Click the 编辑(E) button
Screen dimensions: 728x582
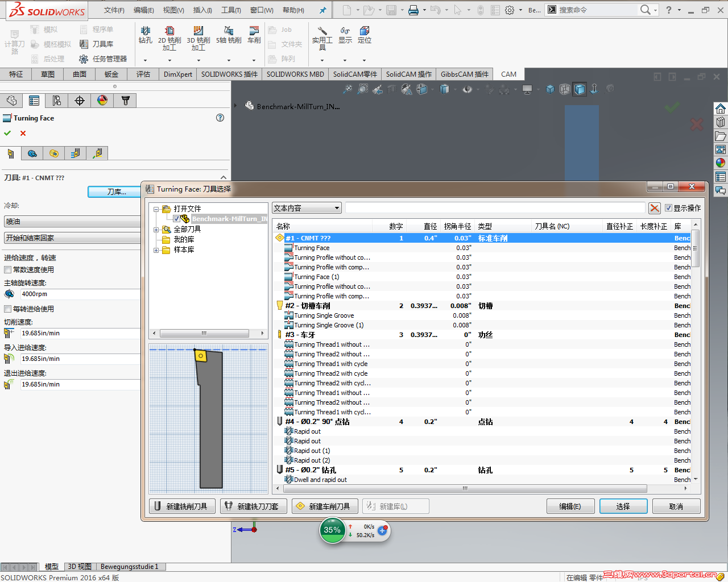point(570,506)
